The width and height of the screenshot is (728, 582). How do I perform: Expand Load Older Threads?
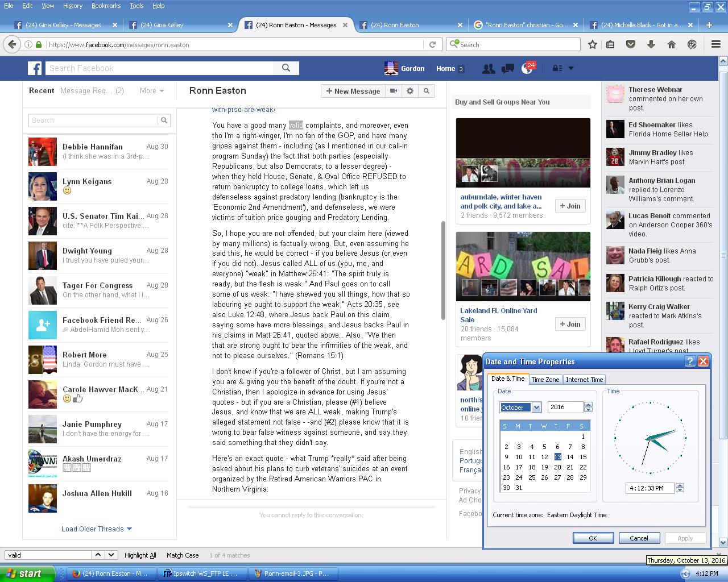point(96,529)
